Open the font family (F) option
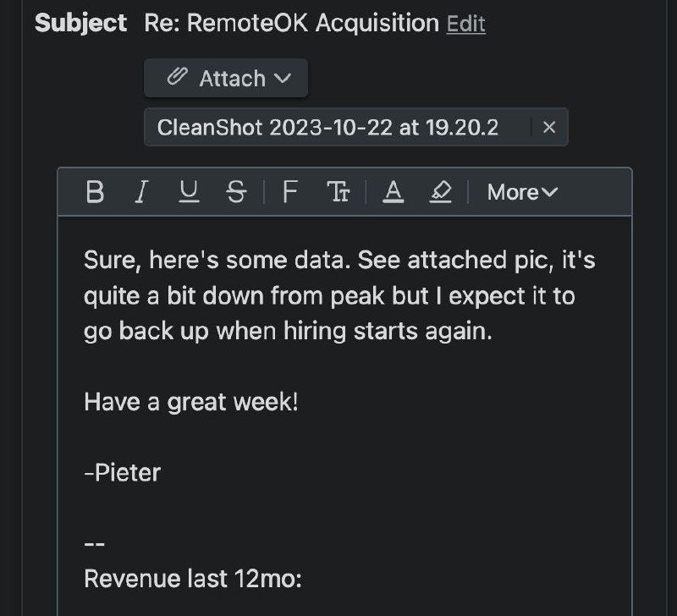The width and height of the screenshot is (677, 616). (290, 192)
